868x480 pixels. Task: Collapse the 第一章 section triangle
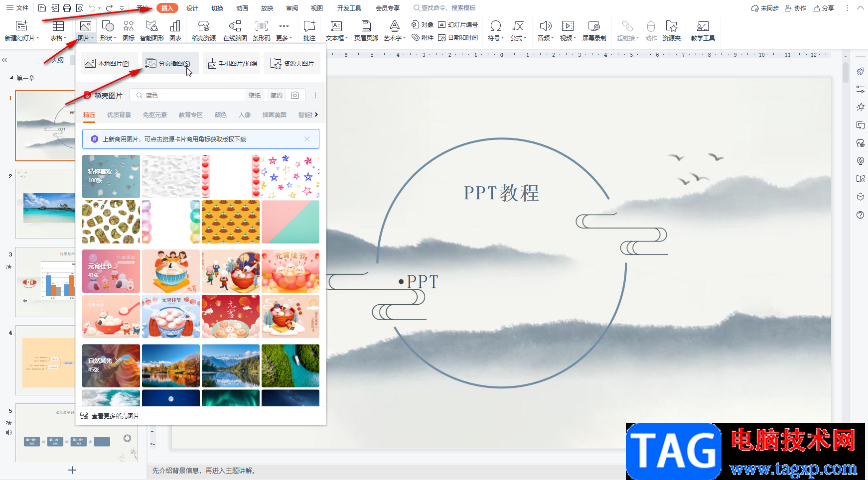11,78
